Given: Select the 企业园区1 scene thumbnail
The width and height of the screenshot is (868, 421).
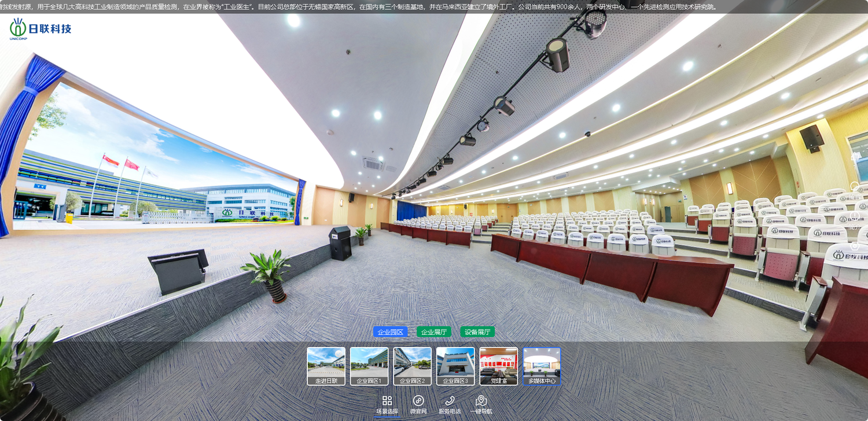Looking at the screenshot, I should pyautogui.click(x=369, y=366).
